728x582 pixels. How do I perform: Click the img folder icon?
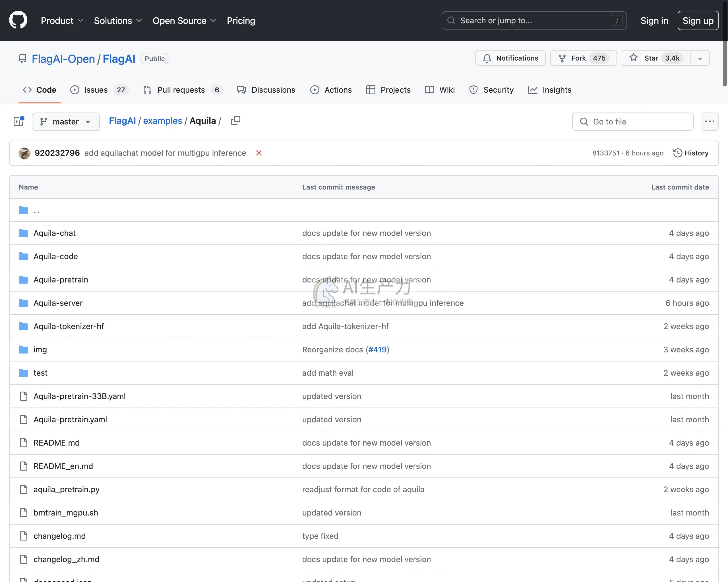(x=23, y=350)
